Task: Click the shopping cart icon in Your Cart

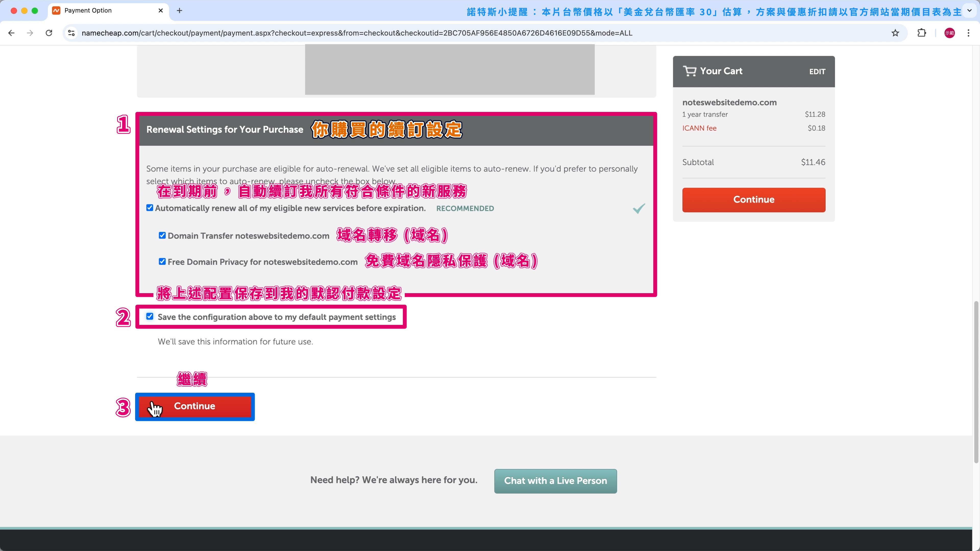Action: coord(689,71)
